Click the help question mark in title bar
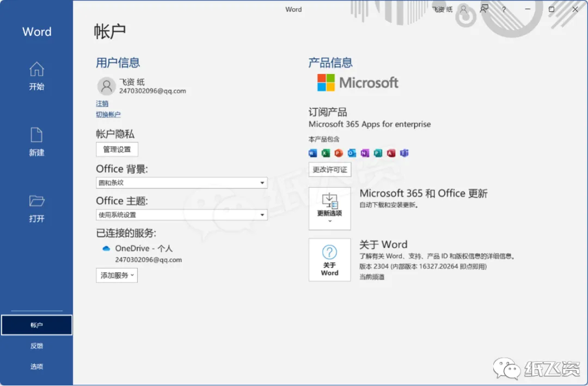 (x=504, y=9)
